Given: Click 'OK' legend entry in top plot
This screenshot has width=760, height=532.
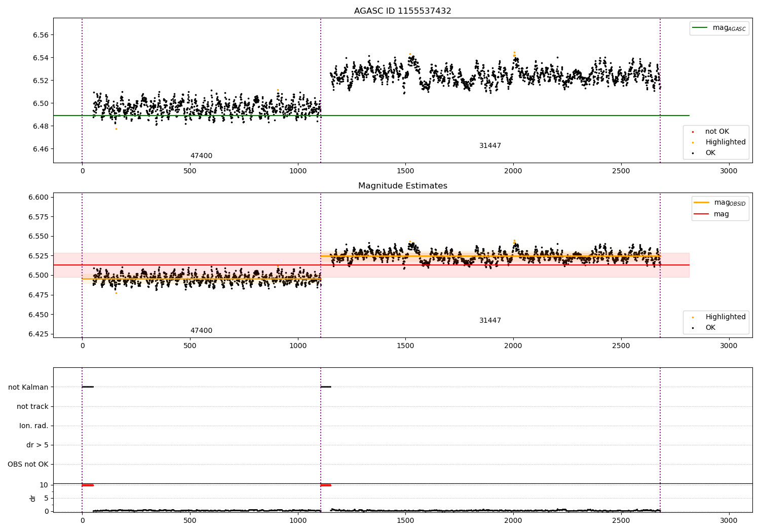Looking at the screenshot, I should pyautogui.click(x=704, y=153).
